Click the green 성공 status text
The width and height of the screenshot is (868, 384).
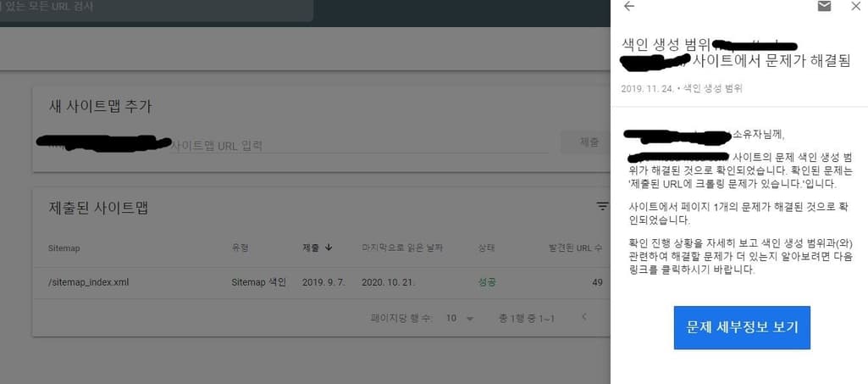pyautogui.click(x=487, y=282)
